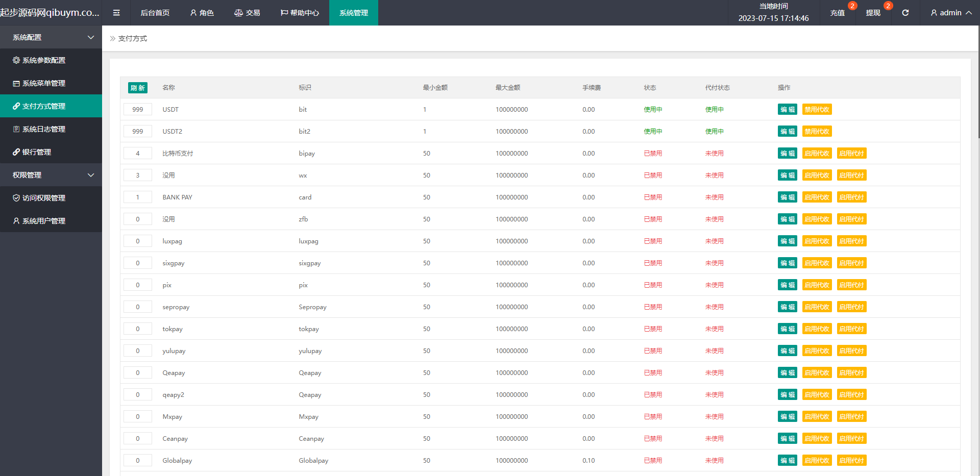Switch to the 交易 top menu
The width and height of the screenshot is (980, 476).
pos(247,13)
